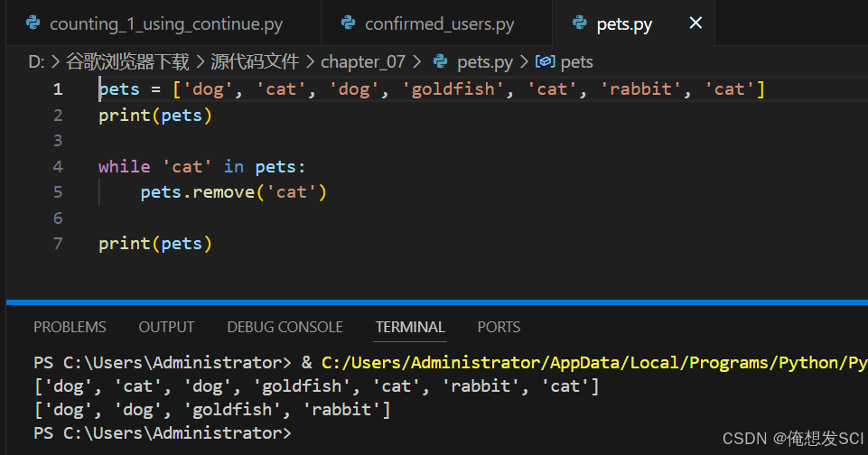
Task: Click line number 5 in the gutter
Action: (x=58, y=192)
